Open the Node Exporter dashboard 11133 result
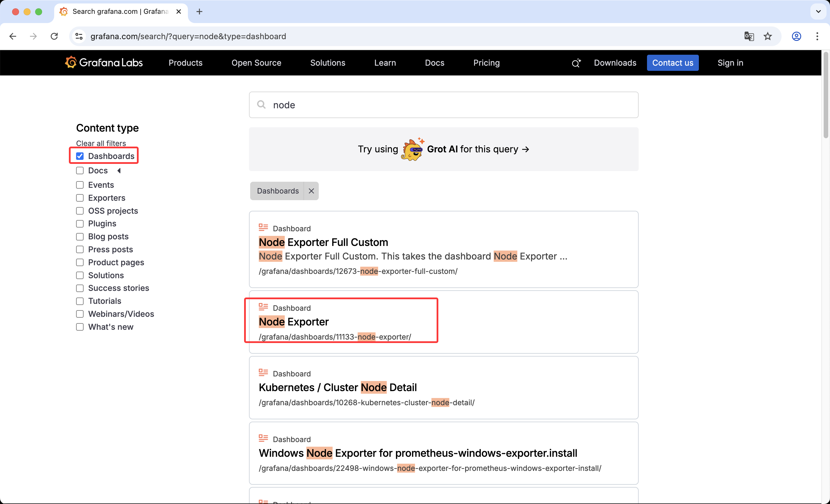Image resolution: width=830 pixels, height=504 pixels. tap(294, 322)
